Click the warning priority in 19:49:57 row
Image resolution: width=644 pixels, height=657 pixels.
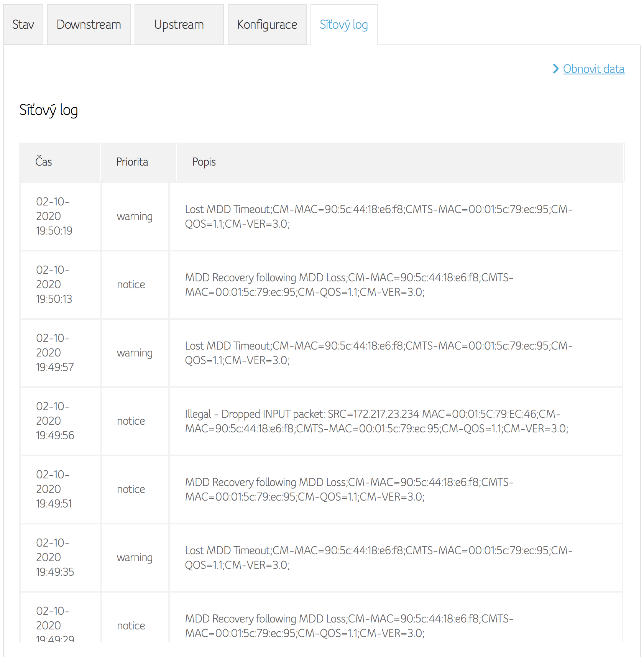click(135, 353)
